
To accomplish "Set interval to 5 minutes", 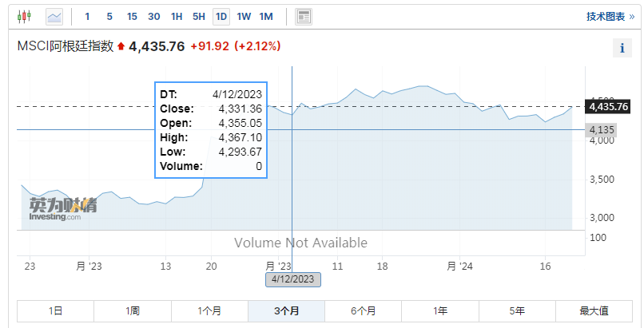I will click(109, 17).
